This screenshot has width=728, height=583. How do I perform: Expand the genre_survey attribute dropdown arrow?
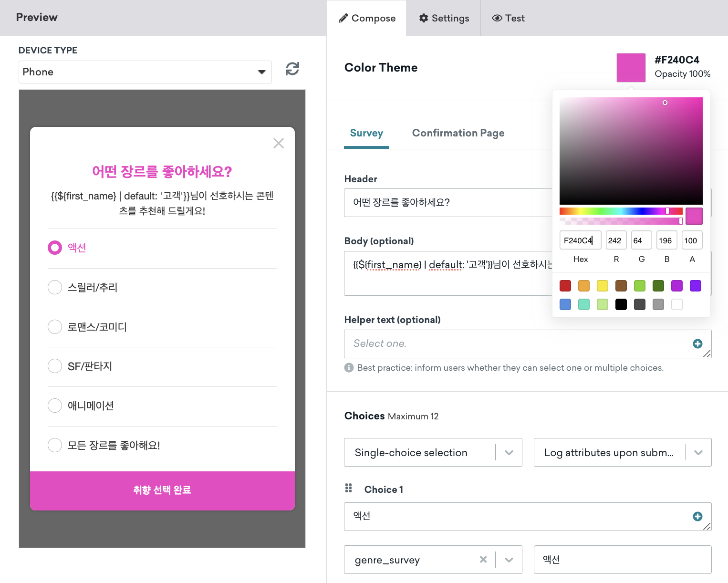pos(509,560)
